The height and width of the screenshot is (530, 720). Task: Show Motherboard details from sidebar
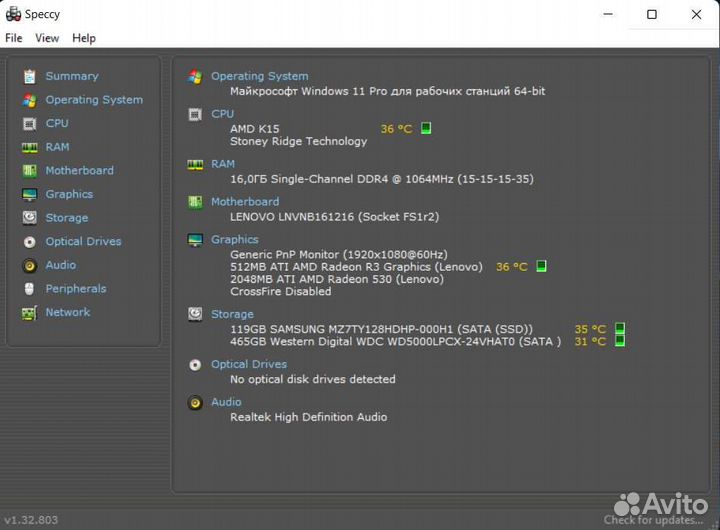(79, 170)
